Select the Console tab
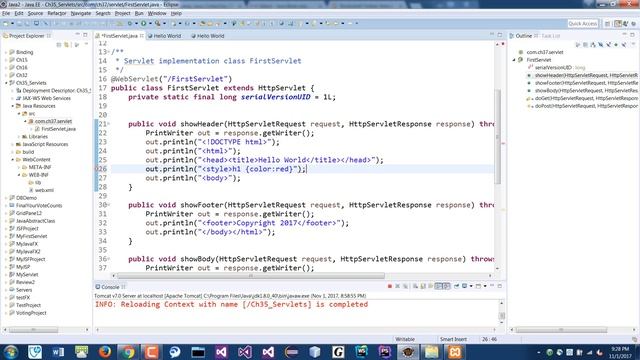 110,287
